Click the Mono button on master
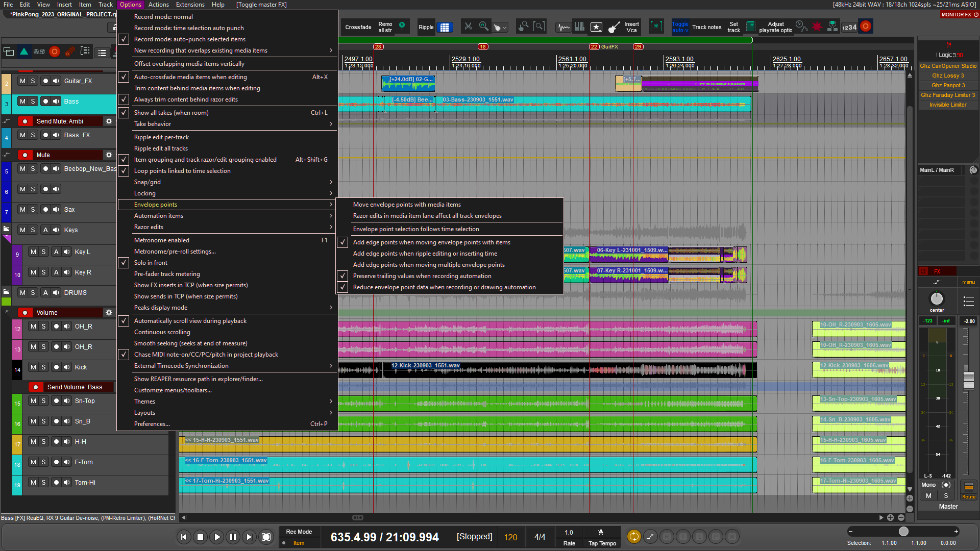980x551 pixels. [x=928, y=485]
